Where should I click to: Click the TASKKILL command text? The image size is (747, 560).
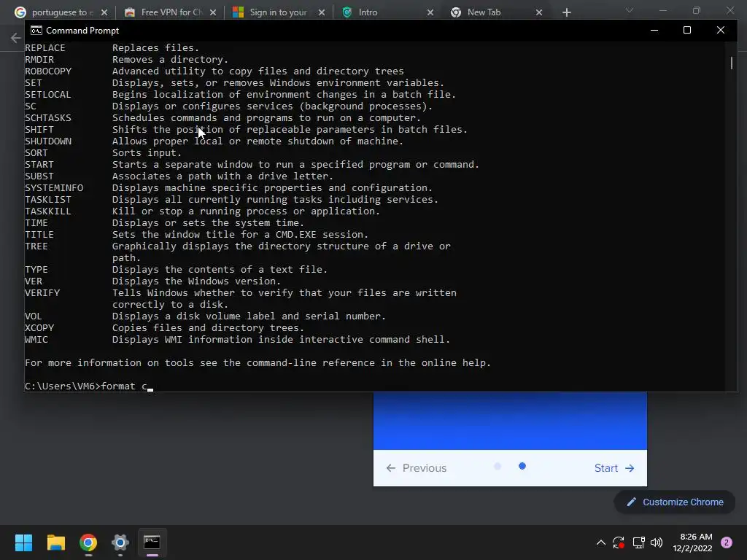pyautogui.click(x=48, y=211)
